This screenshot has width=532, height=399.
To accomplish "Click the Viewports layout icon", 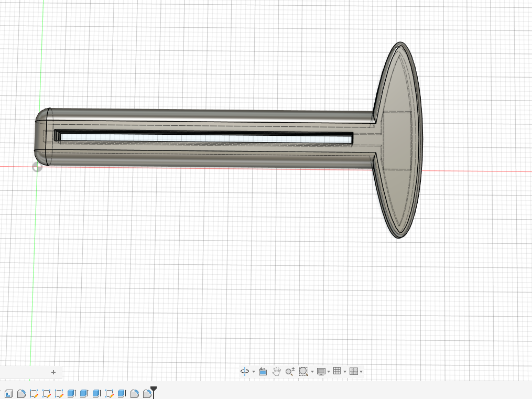I will (x=354, y=371).
